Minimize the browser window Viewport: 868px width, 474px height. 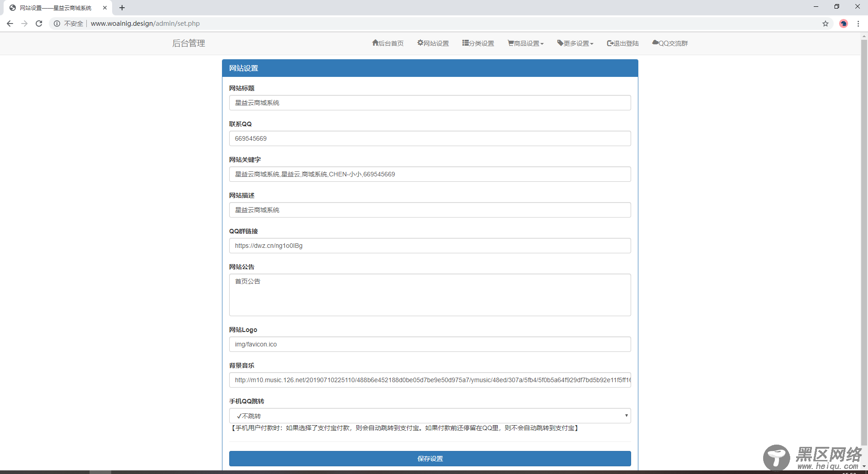point(816,7)
